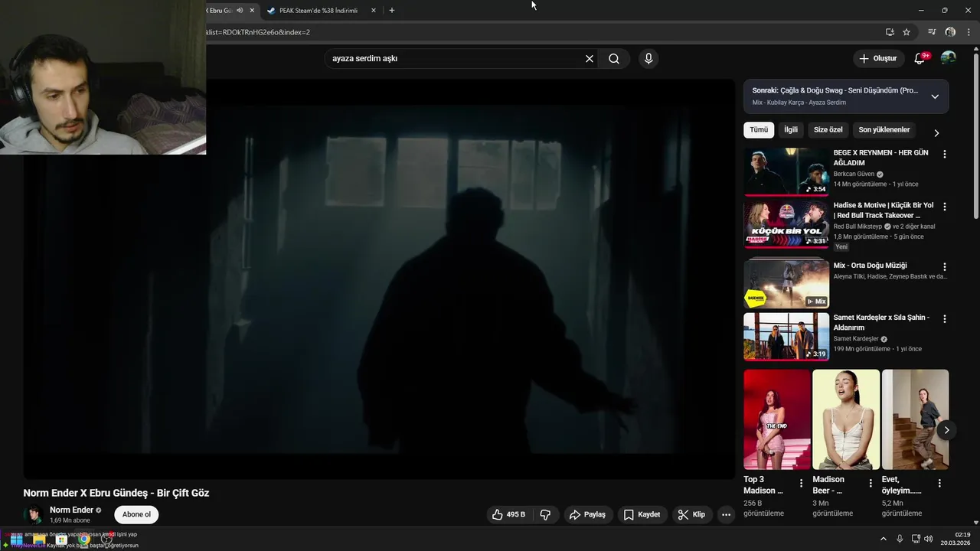
Task: Select the Size özel filter chip
Action: click(x=828, y=130)
